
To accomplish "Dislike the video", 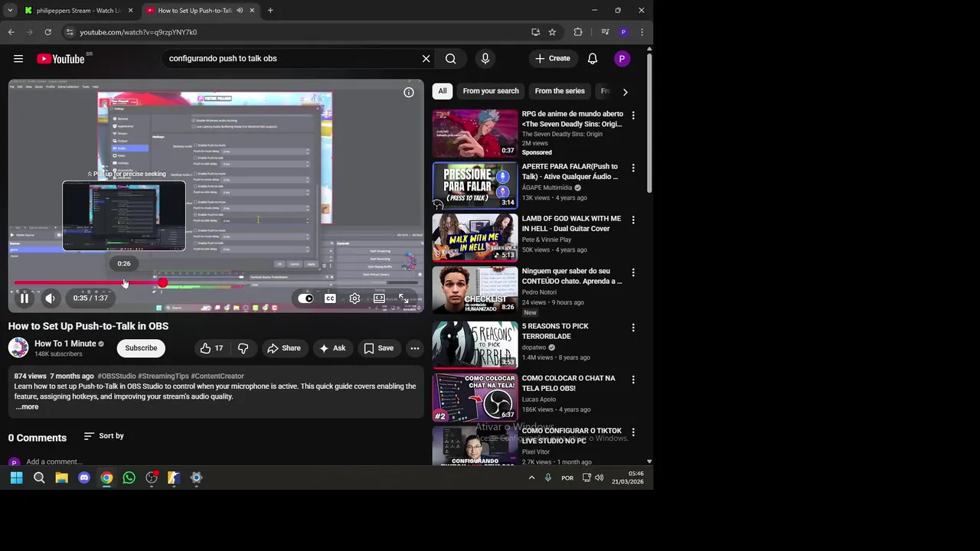I will 243,348.
